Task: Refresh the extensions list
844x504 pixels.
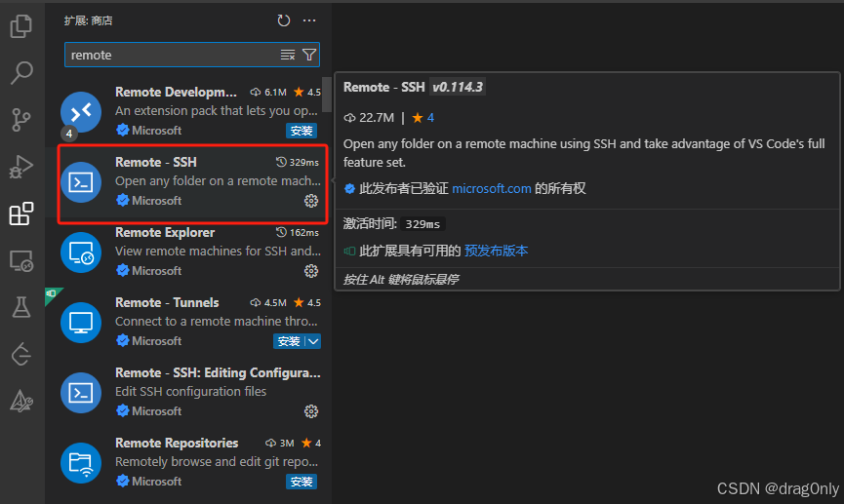Action: (x=283, y=20)
